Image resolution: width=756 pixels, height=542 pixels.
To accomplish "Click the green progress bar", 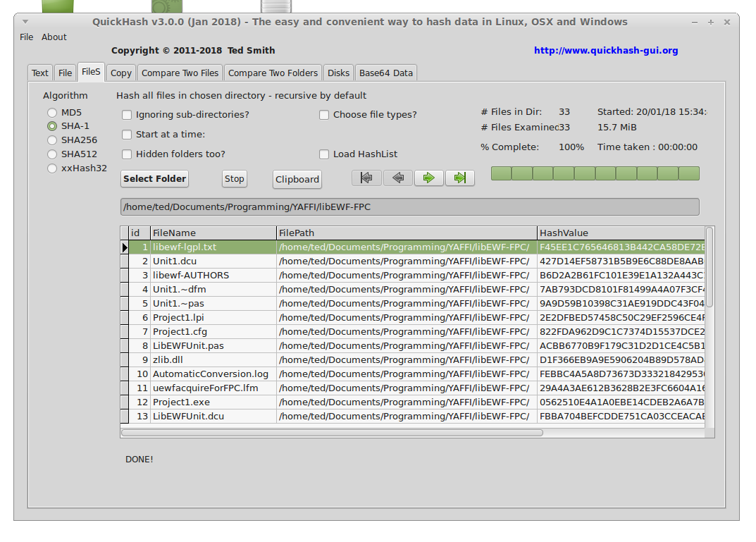I will [595, 173].
